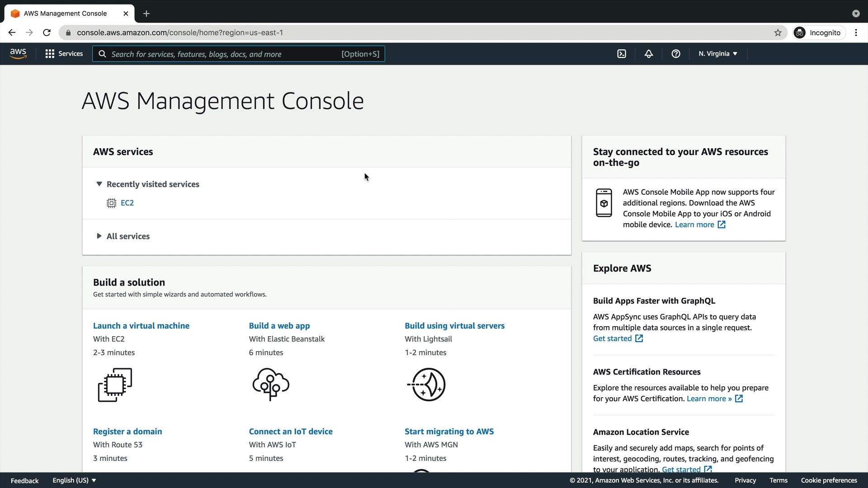Click the AWS Management Console browser tab

(65, 14)
